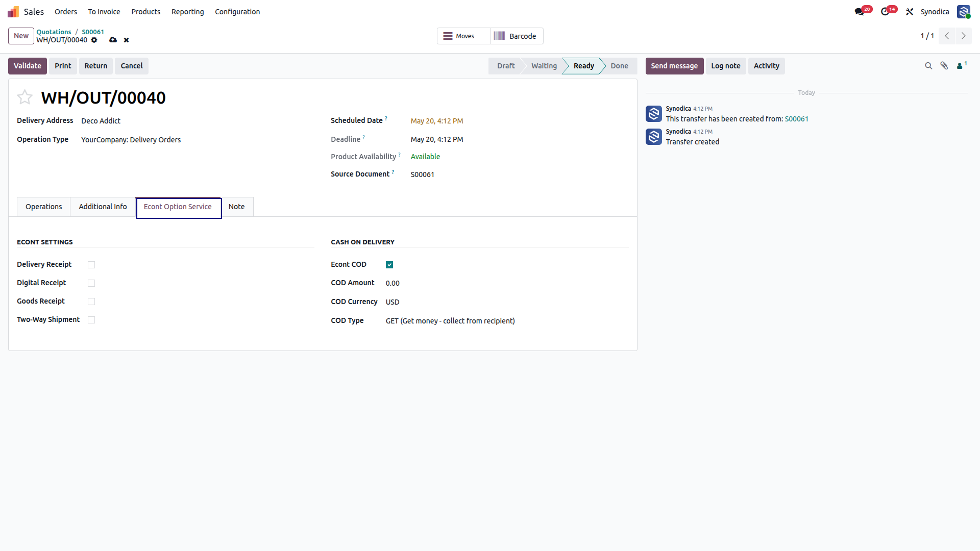
Task: Open the Products menu
Action: [x=146, y=12]
